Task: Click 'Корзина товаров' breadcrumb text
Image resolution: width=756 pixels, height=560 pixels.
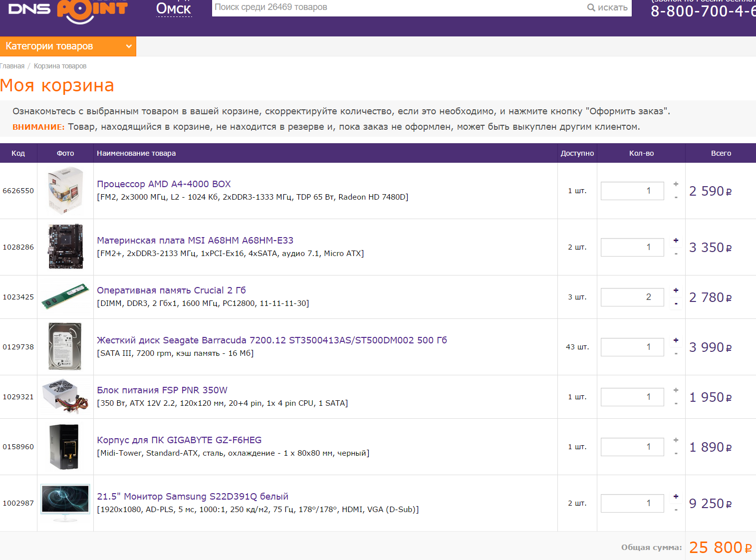Action: tap(60, 66)
